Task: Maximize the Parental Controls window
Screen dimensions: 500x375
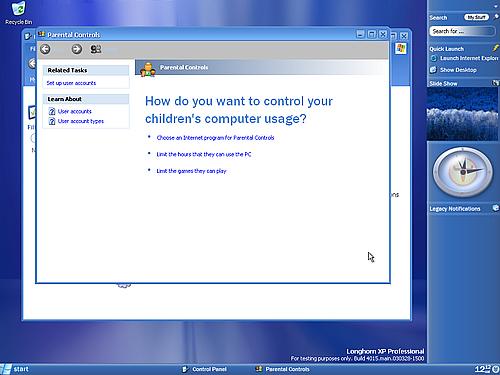Action: 372,34
